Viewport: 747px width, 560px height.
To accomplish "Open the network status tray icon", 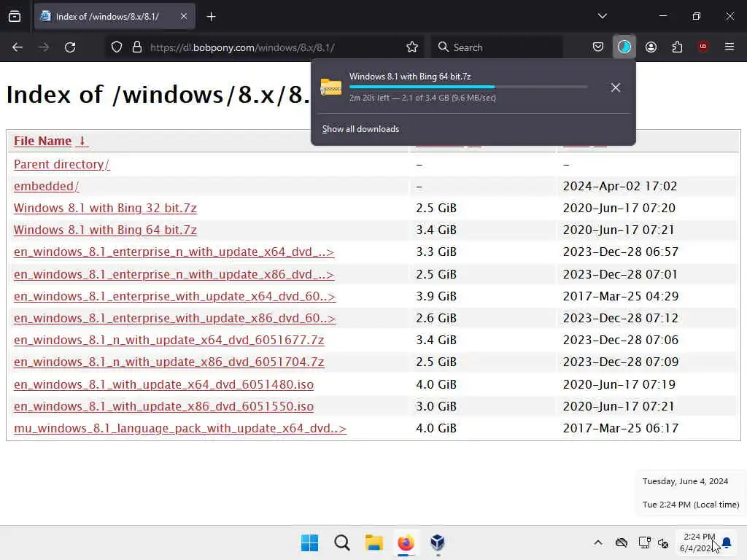I will point(645,542).
